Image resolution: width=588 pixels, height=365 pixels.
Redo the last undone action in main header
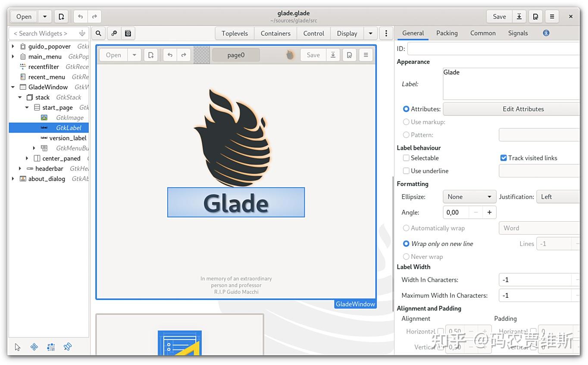click(x=94, y=17)
